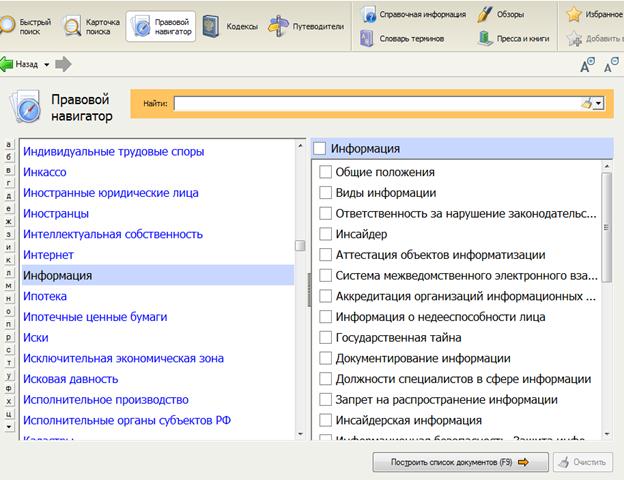Check Ответственность за нарушение checkbox
The width and height of the screenshot is (624, 480).
(325, 213)
